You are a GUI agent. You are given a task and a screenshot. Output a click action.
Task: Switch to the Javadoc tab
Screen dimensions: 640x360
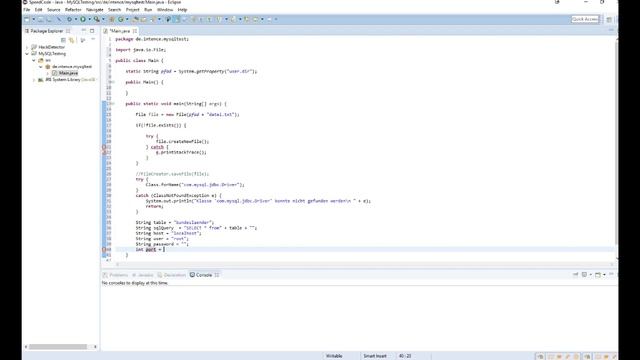tap(143, 275)
